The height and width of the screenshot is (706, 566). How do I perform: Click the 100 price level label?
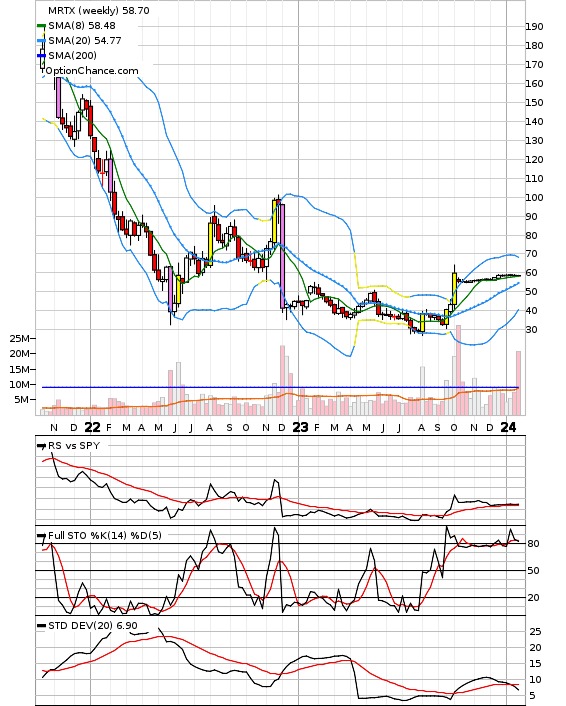(x=534, y=198)
